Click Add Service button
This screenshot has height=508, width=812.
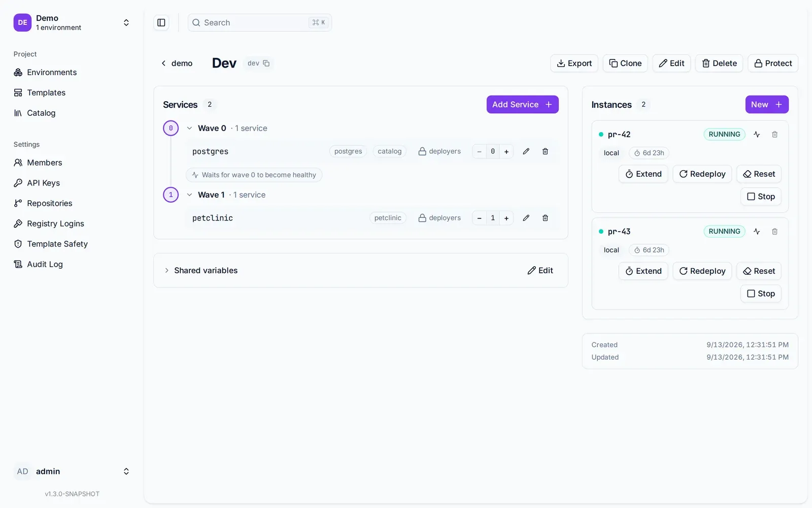(522, 105)
